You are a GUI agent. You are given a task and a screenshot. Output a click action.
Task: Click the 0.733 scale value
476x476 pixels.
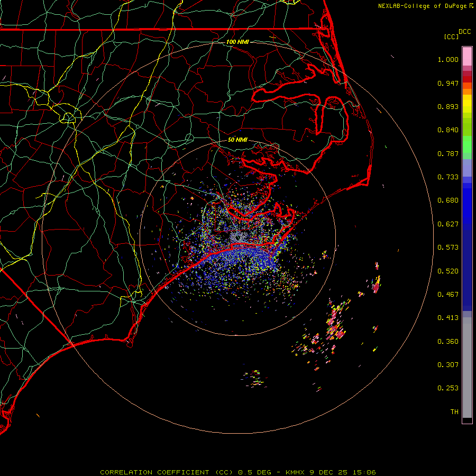coord(448,177)
